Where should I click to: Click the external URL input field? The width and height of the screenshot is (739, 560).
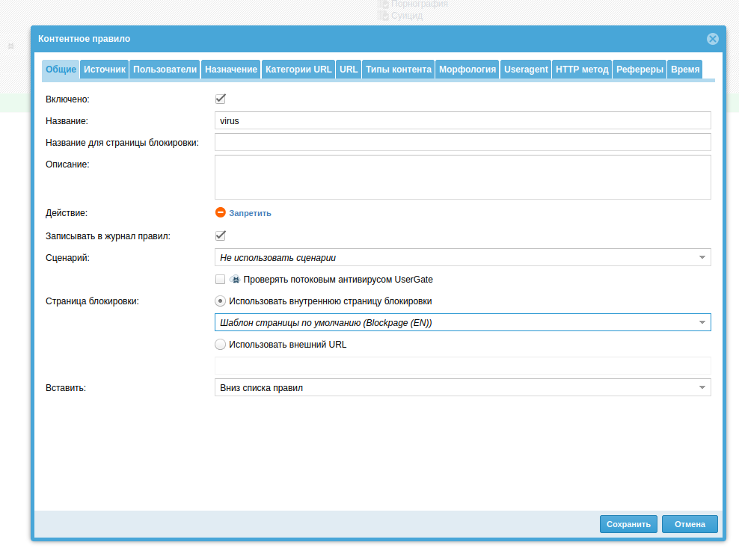coord(462,366)
